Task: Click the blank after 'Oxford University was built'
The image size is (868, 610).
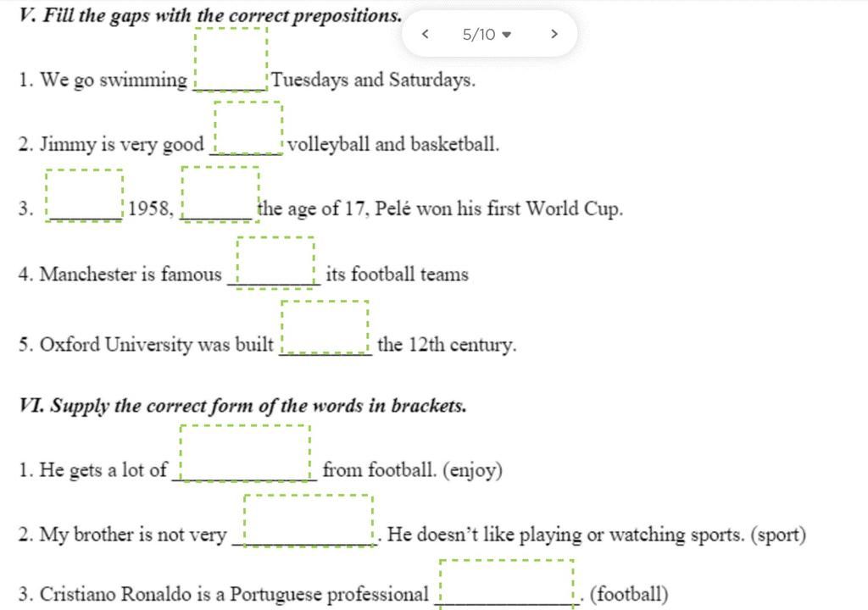Action: (325, 326)
